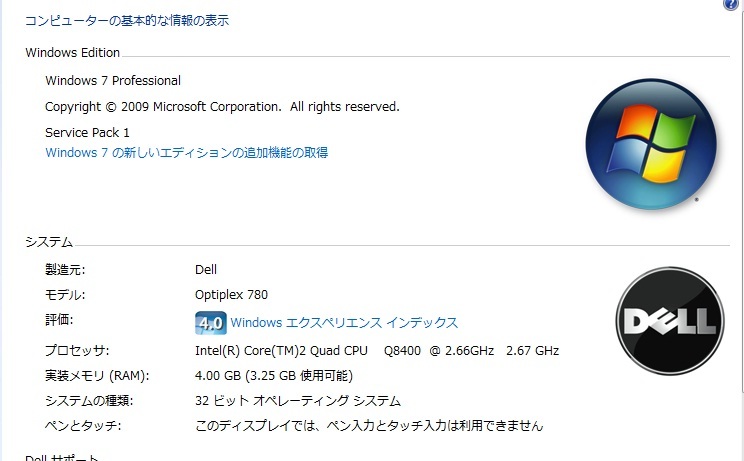Click the 実装メモリ (RAM) label
Image resolution: width=744 pixels, height=461 pixels.
point(97,376)
